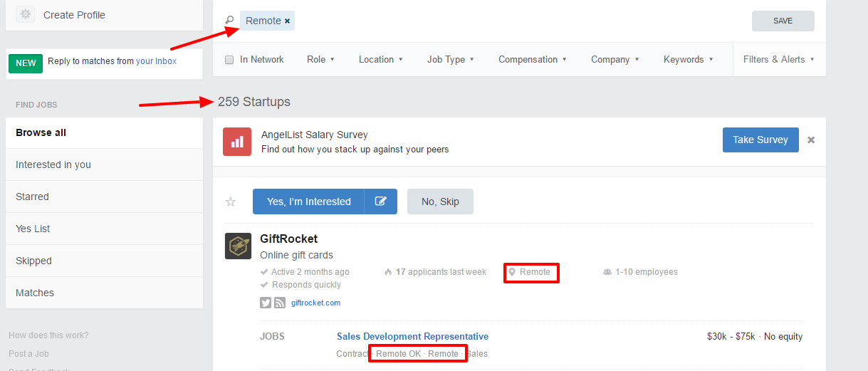Click the edit note pencil icon

point(381,202)
